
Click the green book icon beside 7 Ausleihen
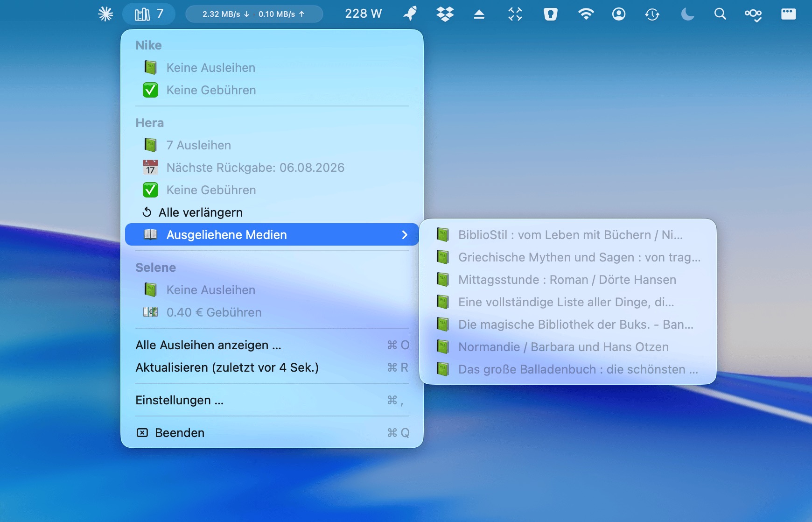click(150, 145)
